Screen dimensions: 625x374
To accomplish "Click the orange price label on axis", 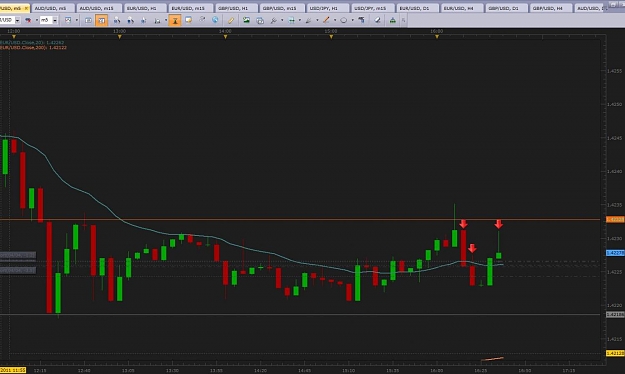I will click(615, 219).
